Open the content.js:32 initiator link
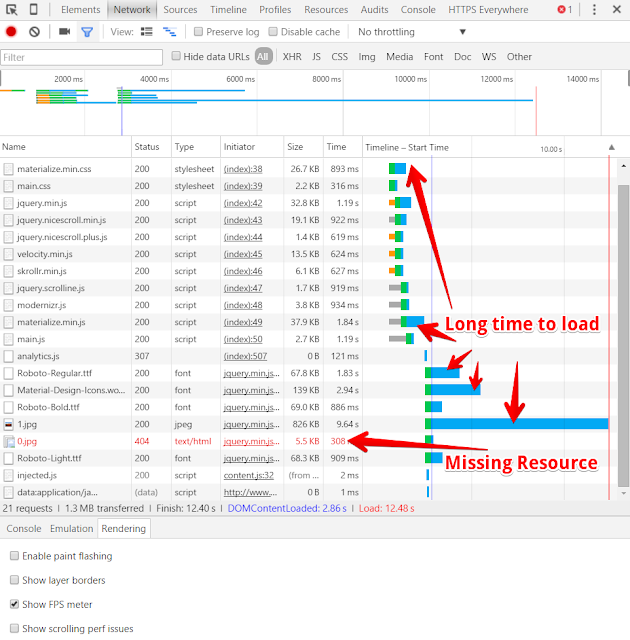630x640 pixels. point(248,476)
